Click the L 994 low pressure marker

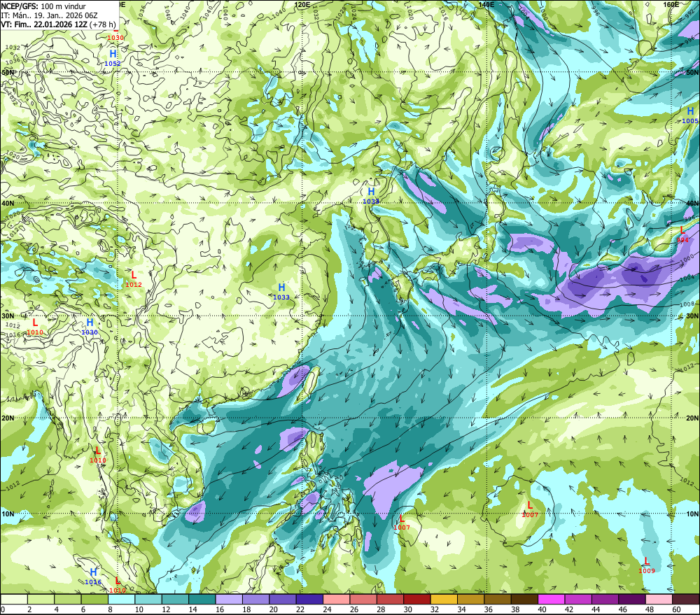point(682,234)
